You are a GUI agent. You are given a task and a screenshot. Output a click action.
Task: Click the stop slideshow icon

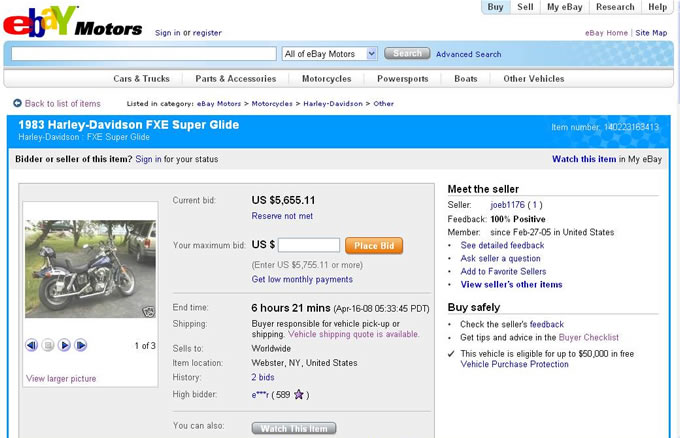[48, 345]
